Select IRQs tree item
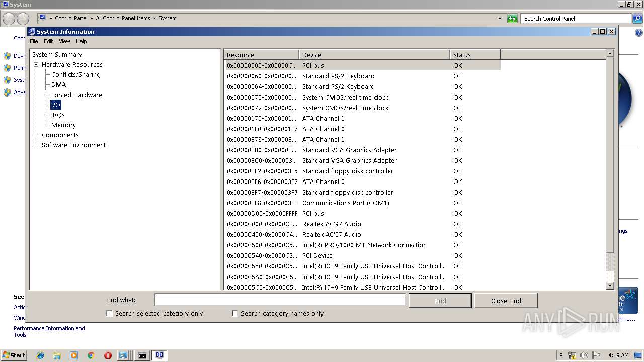The height and width of the screenshot is (362, 644). tap(58, 115)
